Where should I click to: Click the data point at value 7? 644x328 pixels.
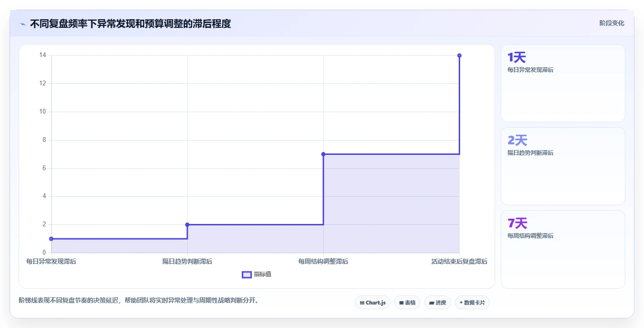coord(323,154)
